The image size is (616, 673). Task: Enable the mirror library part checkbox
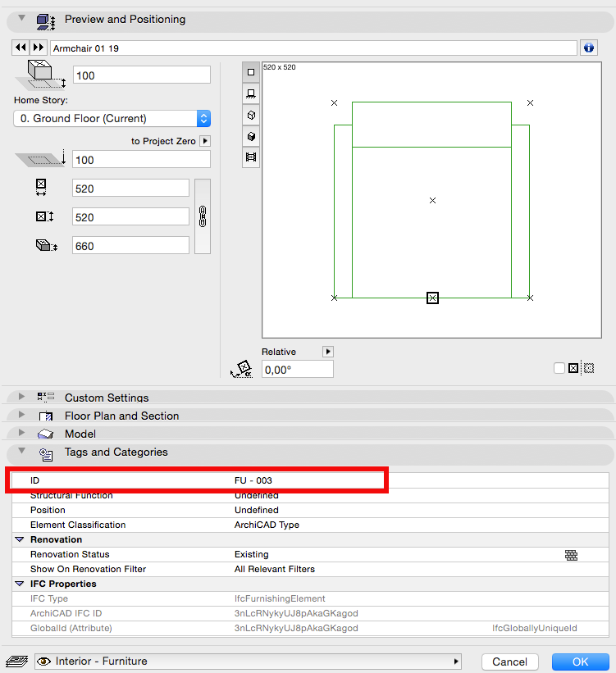coord(559,369)
